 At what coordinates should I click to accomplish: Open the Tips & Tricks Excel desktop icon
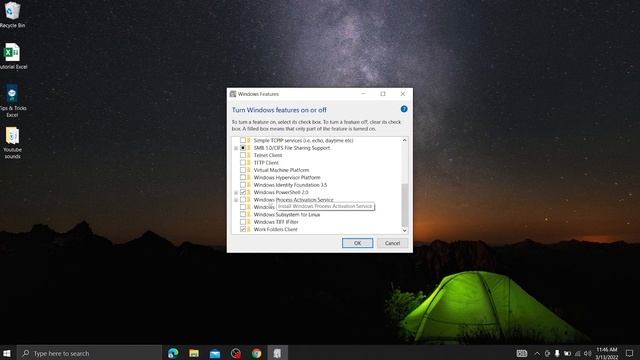[12, 101]
